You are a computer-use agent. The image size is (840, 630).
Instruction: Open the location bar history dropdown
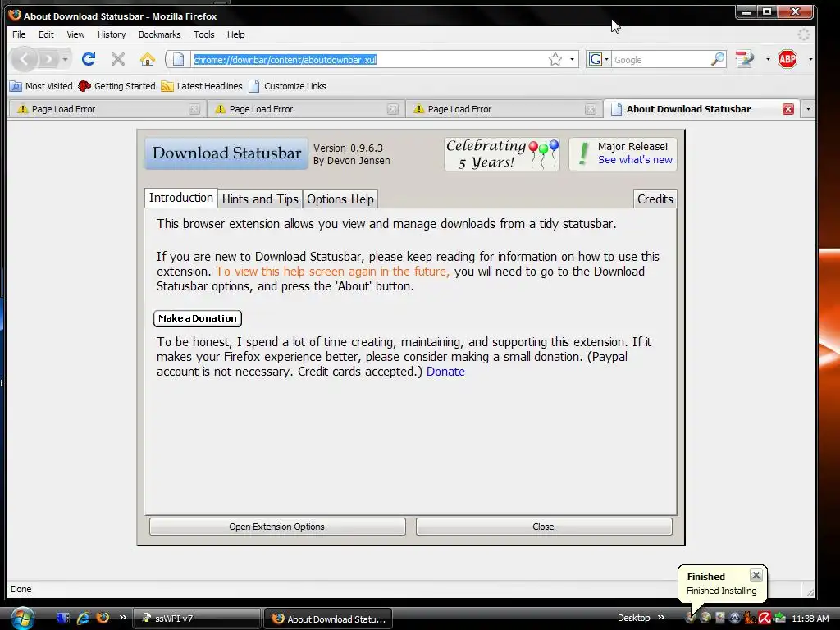[x=572, y=59]
